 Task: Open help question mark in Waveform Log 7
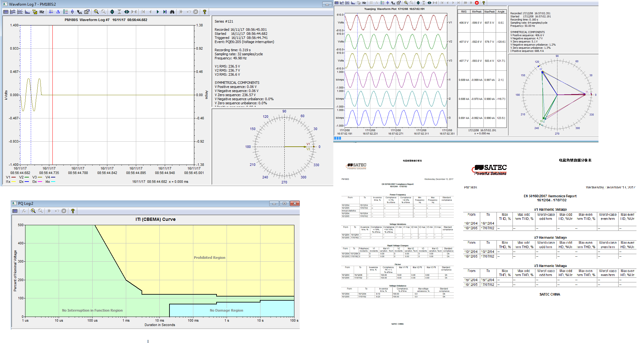tap(205, 12)
